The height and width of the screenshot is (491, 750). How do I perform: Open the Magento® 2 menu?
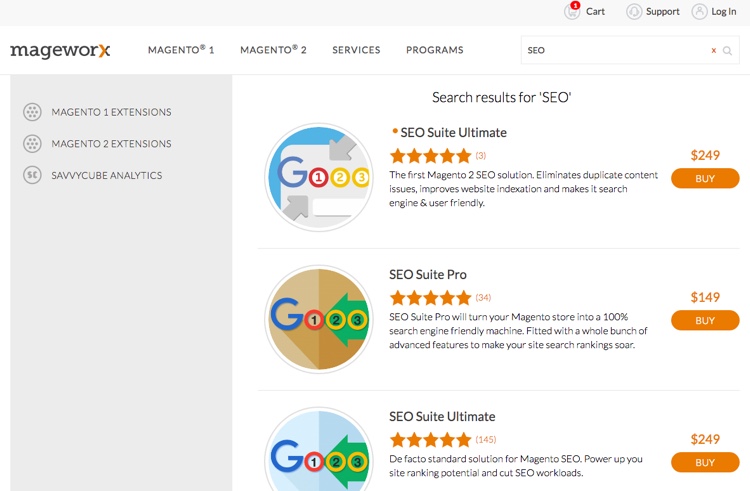coord(273,50)
